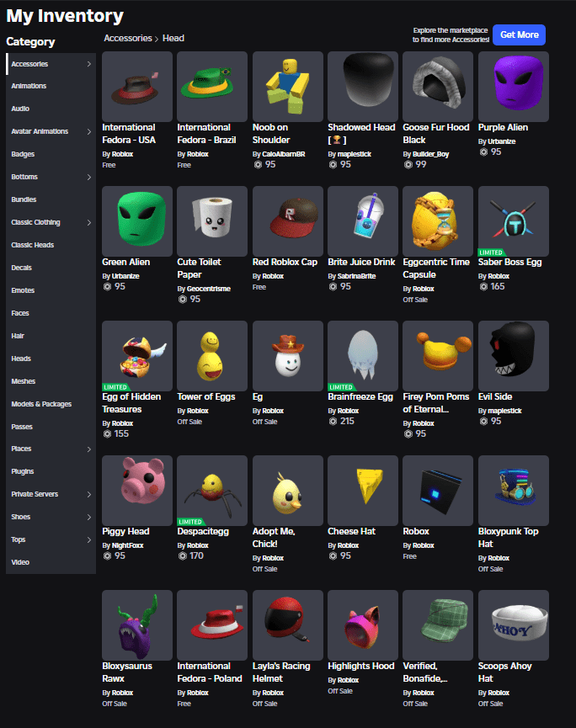
Task: Open the Decals category
Action: (x=51, y=268)
